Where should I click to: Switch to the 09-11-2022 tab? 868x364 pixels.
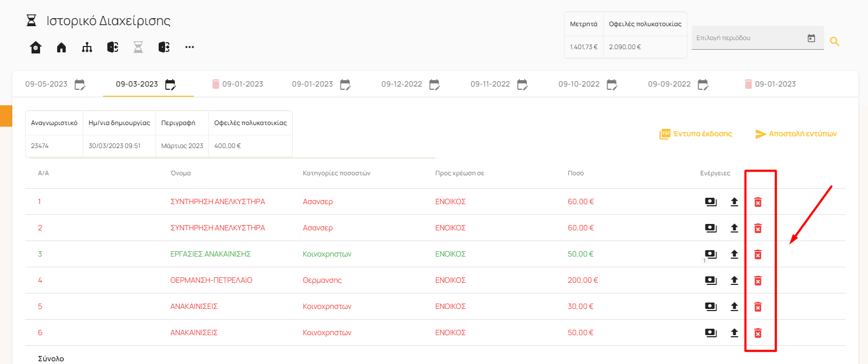coord(490,84)
